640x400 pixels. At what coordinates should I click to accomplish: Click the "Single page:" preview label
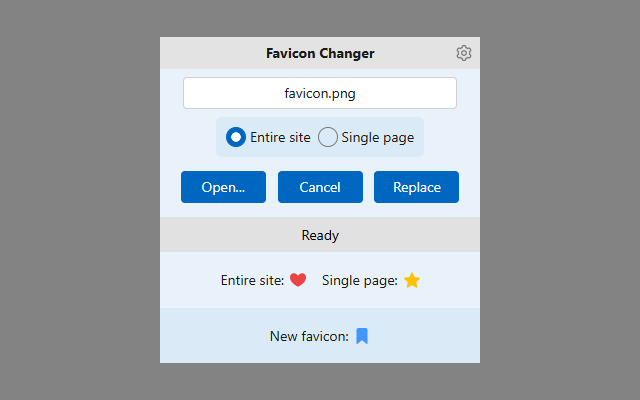pos(360,280)
